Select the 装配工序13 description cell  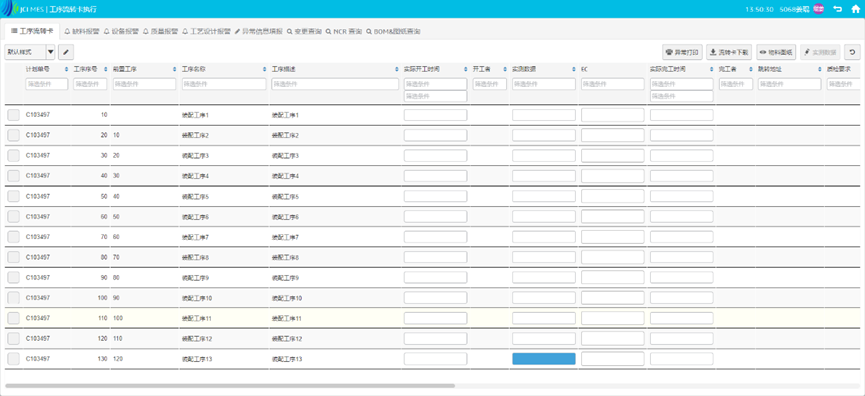point(287,359)
